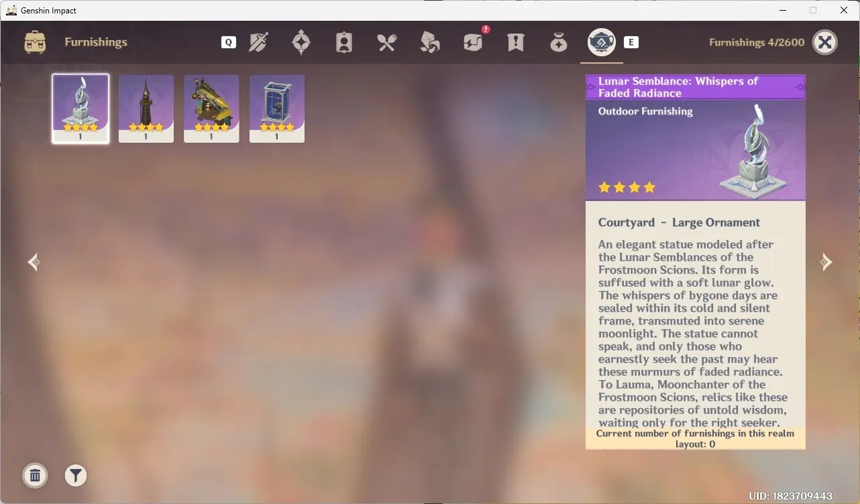Click the four-star rating in details panel
860x504 pixels.
coord(627,188)
